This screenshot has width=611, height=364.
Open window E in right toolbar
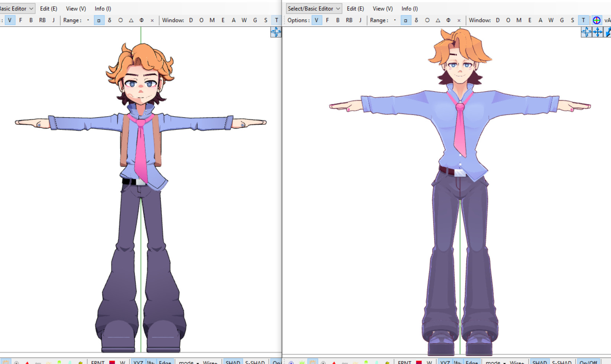pos(530,20)
